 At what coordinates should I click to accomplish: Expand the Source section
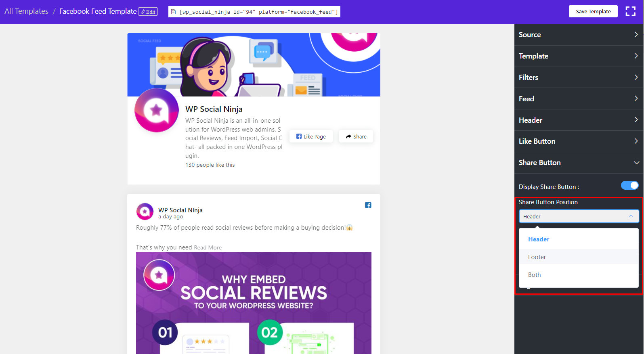[579, 35]
